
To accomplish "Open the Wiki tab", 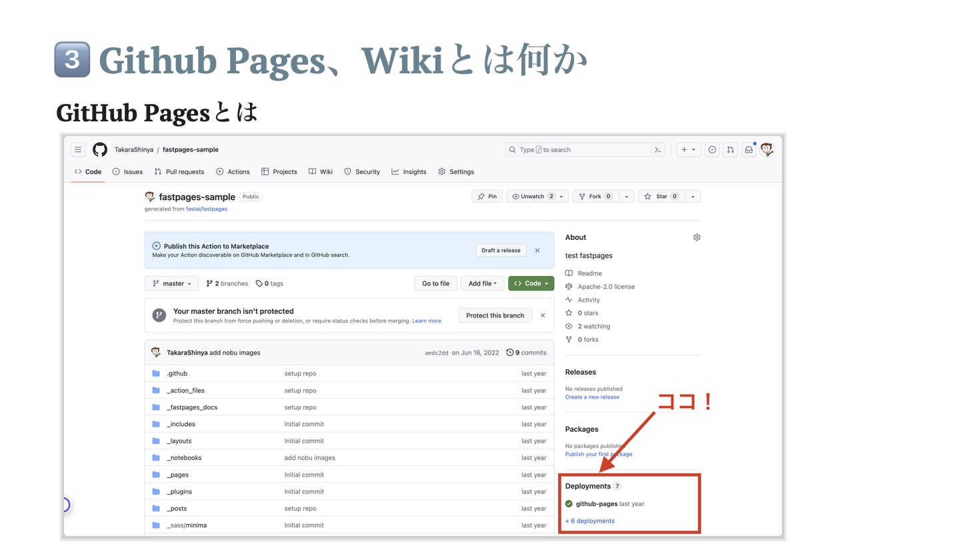I will coord(321,172).
